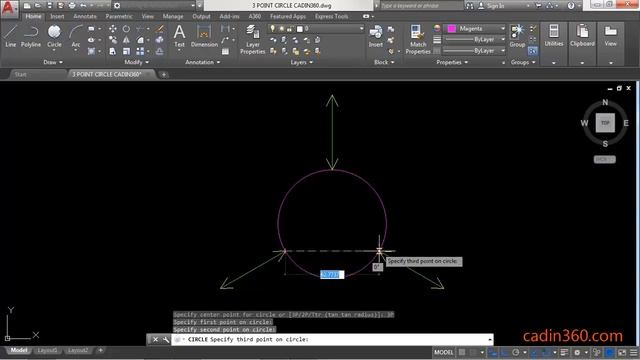Select the Offset tool
Viewport: 640px width, 360px height.
[160, 51]
